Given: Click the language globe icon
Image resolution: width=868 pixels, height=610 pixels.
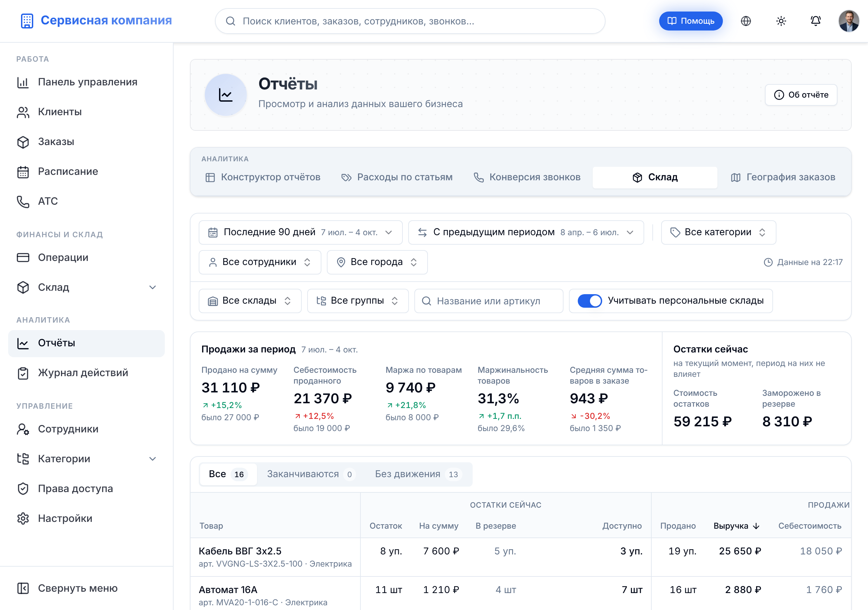Looking at the screenshot, I should pyautogui.click(x=746, y=21).
